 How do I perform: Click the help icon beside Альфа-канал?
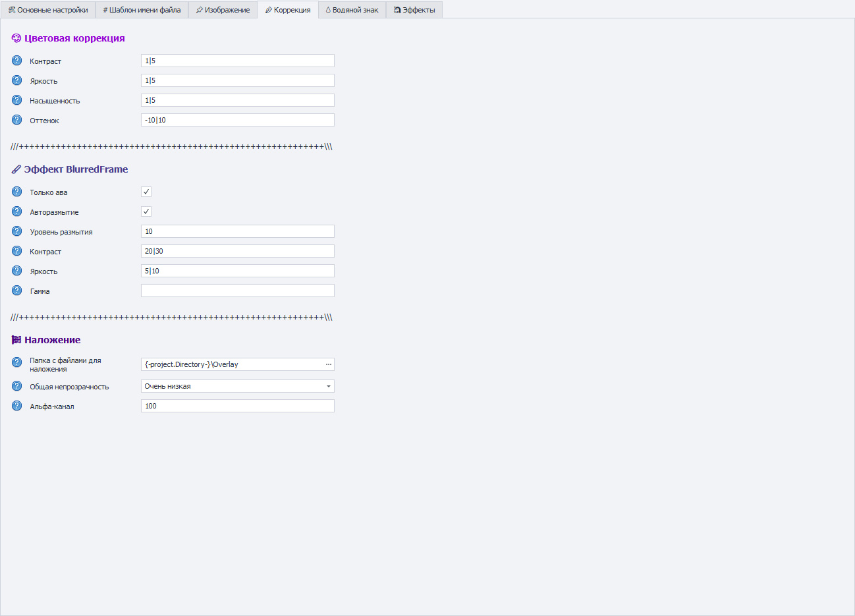[x=17, y=406]
